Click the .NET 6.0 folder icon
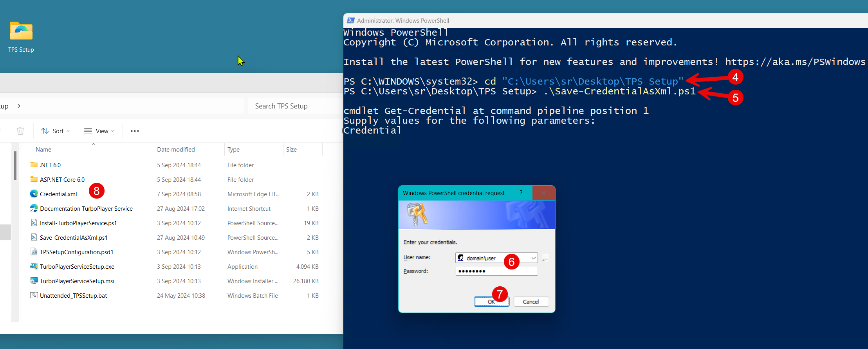 coord(34,165)
